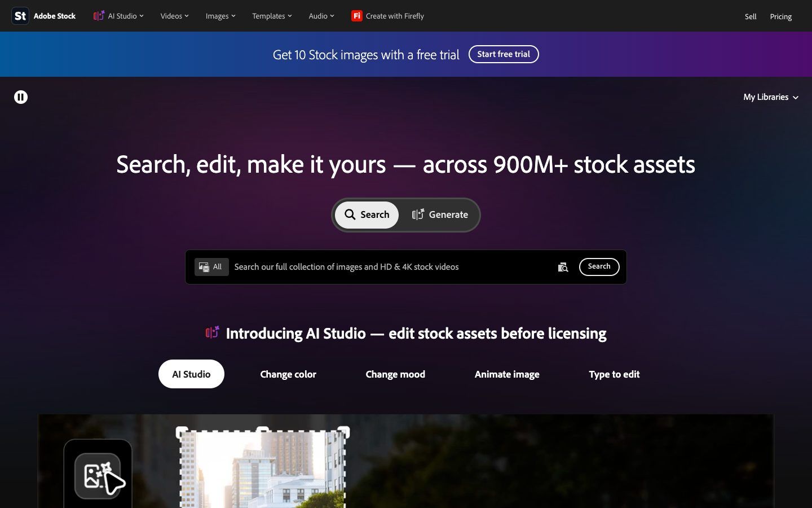Click Start free trial button
The width and height of the screenshot is (812, 508).
point(504,54)
